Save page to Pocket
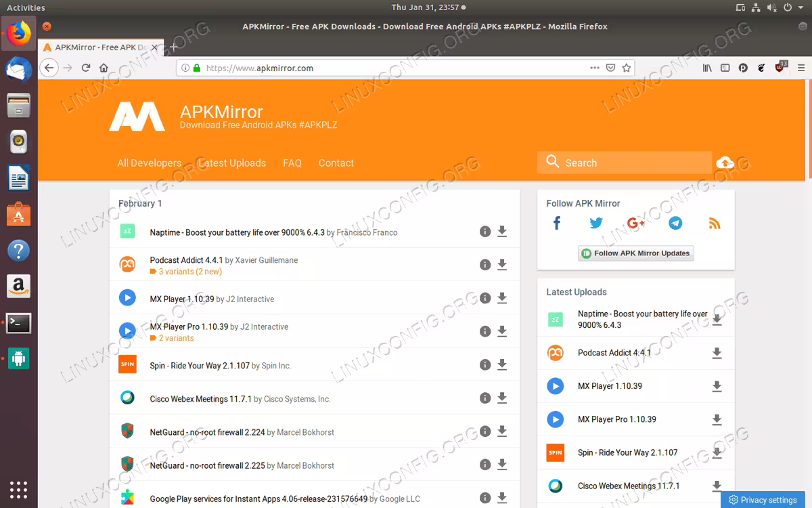 pyautogui.click(x=610, y=68)
